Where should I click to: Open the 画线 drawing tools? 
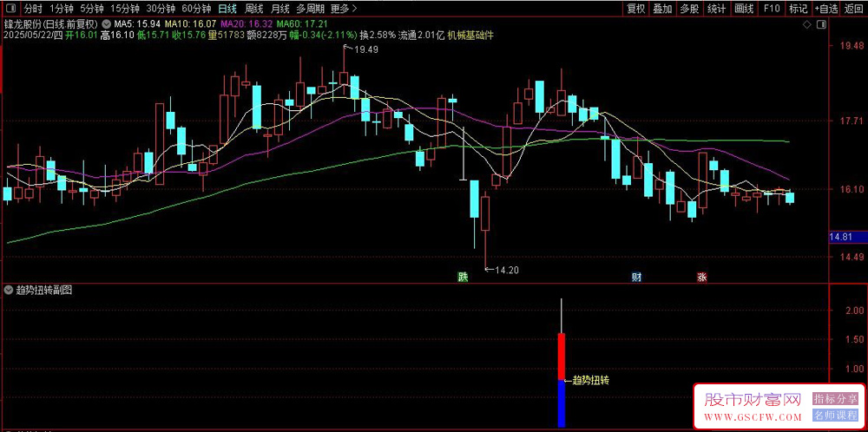tap(744, 9)
